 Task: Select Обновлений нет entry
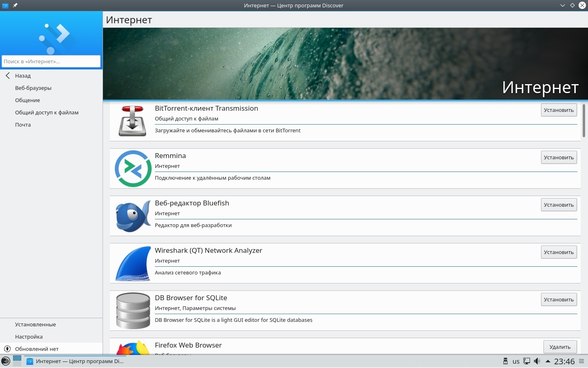(51, 349)
